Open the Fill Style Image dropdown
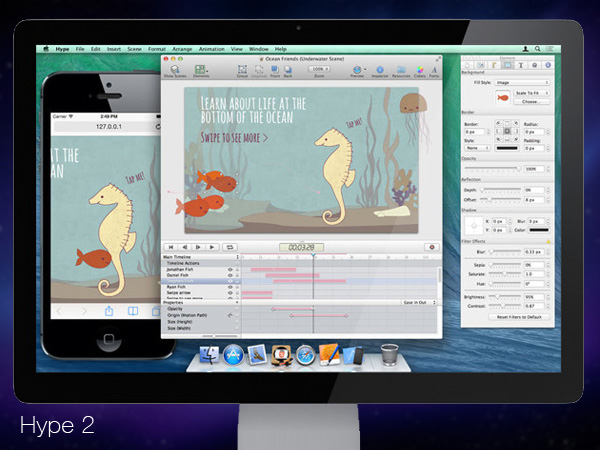This screenshot has height=450, width=600. click(522, 82)
